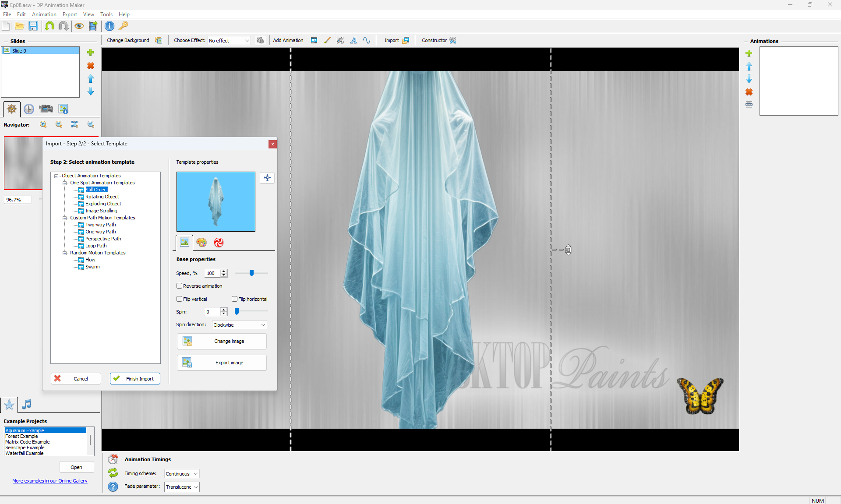Click the Move animation down arrow icon
This screenshot has width=841, height=504.
pyautogui.click(x=749, y=79)
